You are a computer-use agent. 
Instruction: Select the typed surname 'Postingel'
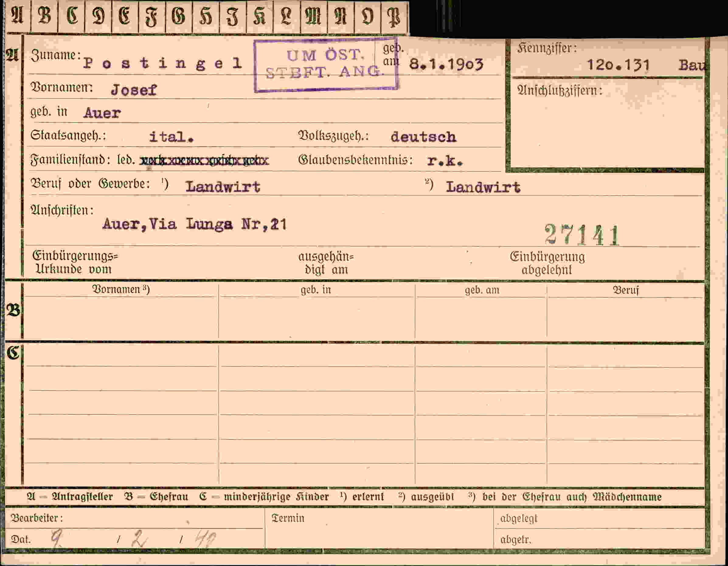162,63
